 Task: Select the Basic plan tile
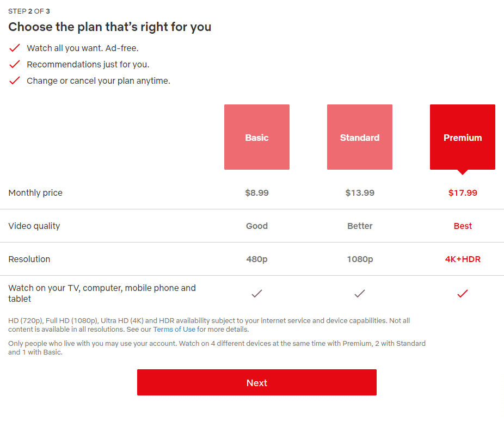(x=257, y=137)
